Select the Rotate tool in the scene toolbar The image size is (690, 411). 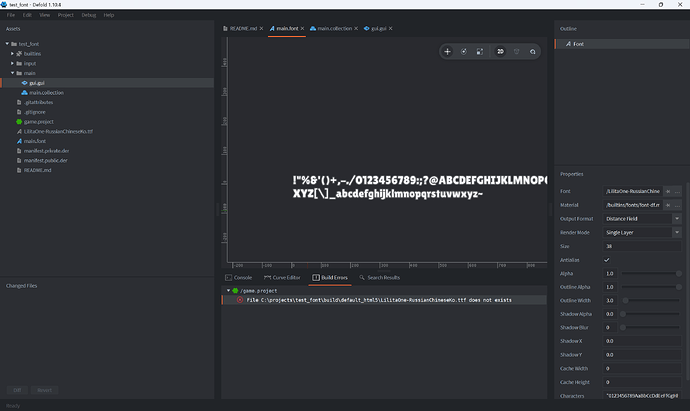(x=463, y=51)
